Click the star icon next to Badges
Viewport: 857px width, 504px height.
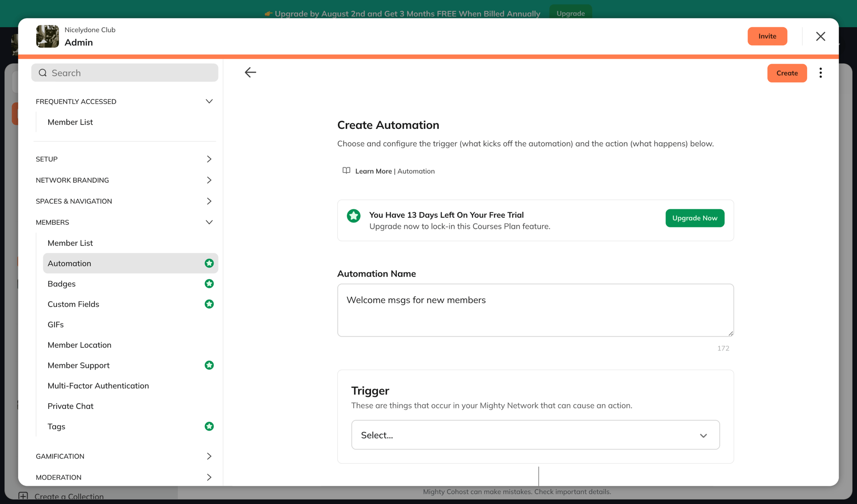[x=209, y=284]
